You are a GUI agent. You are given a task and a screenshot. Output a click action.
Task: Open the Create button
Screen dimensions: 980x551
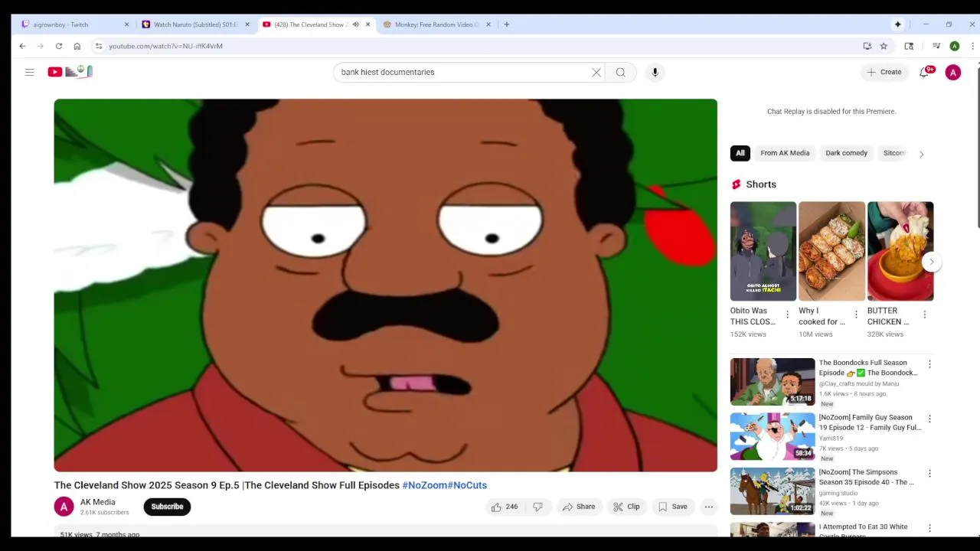click(x=884, y=72)
